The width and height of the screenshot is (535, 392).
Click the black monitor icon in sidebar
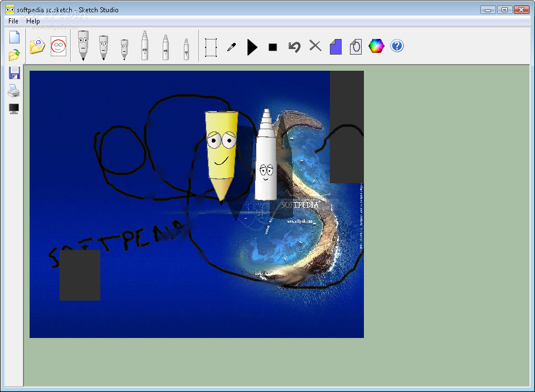tap(14, 109)
